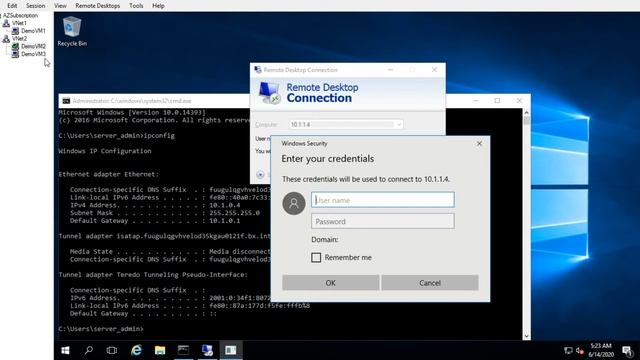Click the user avatar icon in credentials dialog

click(294, 203)
